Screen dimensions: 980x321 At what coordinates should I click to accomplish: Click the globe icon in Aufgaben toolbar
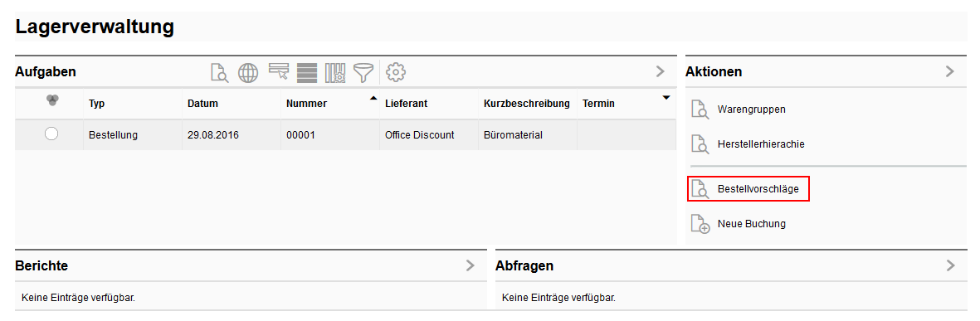pyautogui.click(x=248, y=72)
